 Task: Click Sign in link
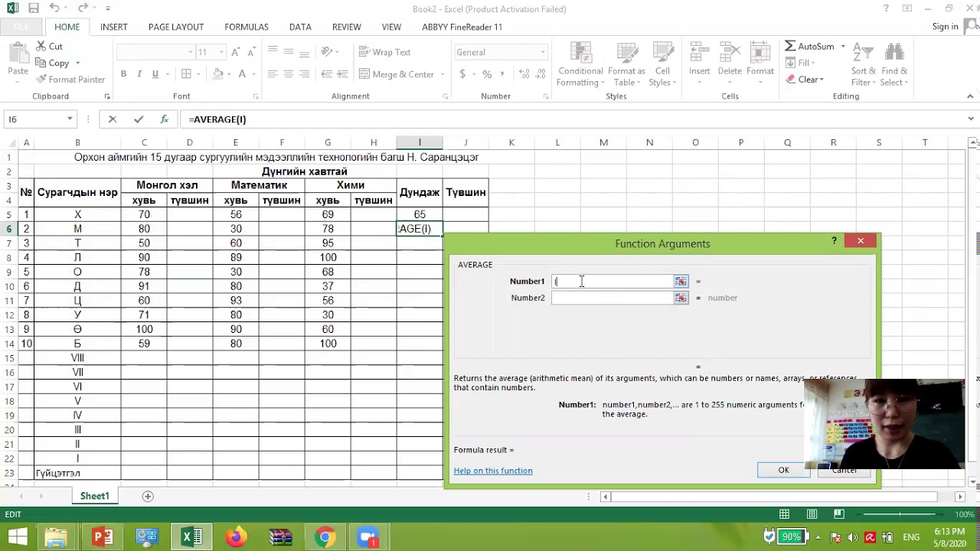click(946, 27)
